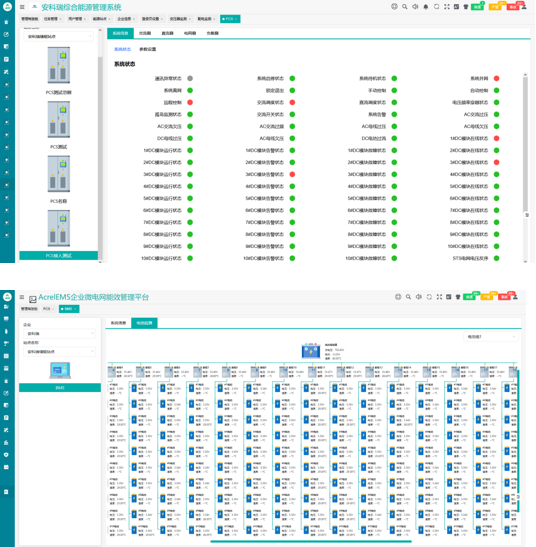Open battery cluster dropdown above BMS diagram
This screenshot has width=536, height=547.
tap(491, 337)
